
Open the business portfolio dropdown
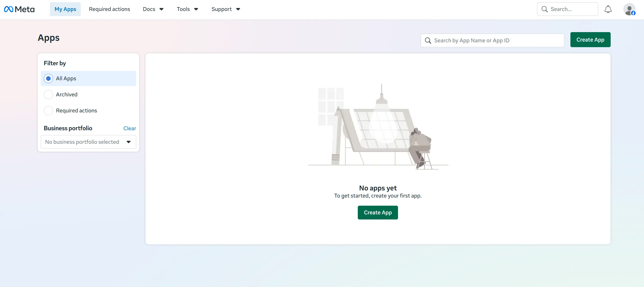tap(88, 142)
